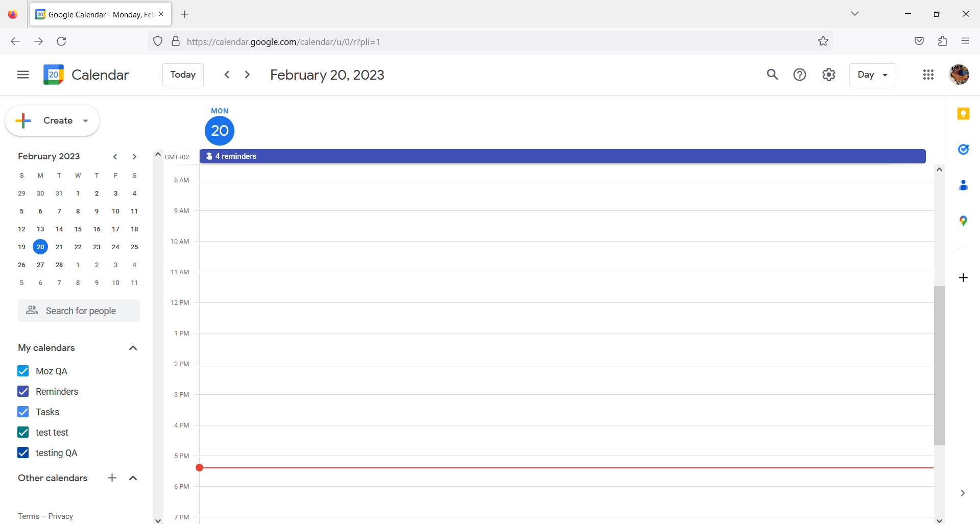Disable the testing QA calendar
Viewport: 980px width, 524px height.
coord(23,452)
